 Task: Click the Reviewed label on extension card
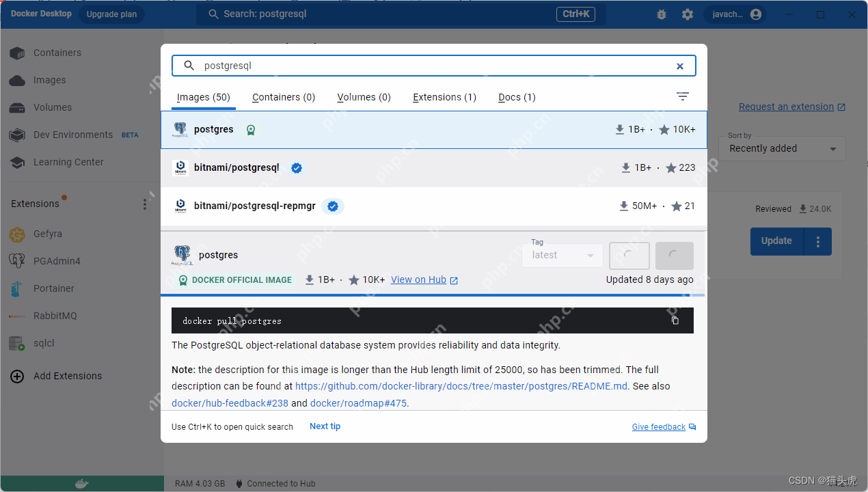pos(773,209)
